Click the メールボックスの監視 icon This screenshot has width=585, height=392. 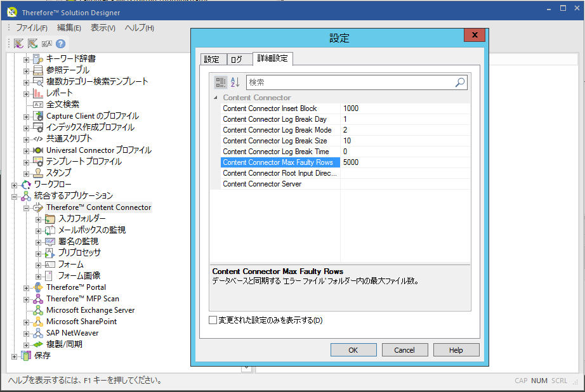click(50, 230)
